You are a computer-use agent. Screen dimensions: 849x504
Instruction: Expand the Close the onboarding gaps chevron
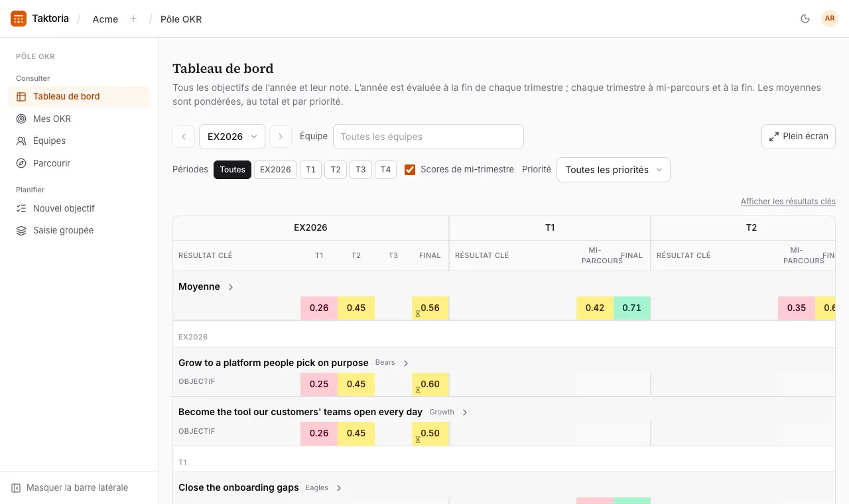point(339,488)
